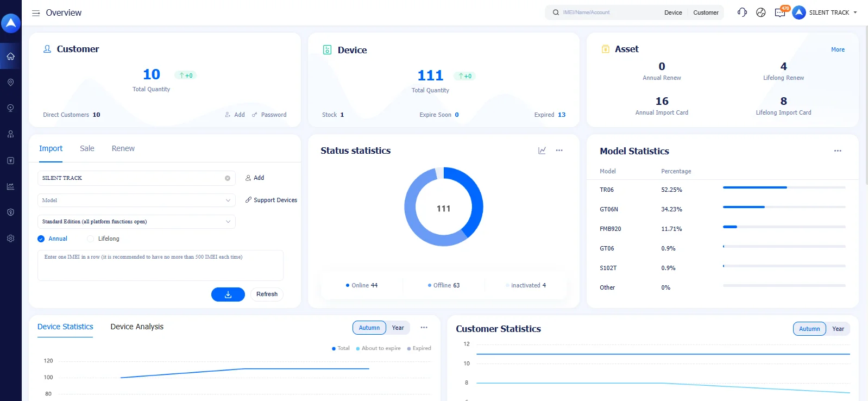The height and width of the screenshot is (401, 868).
Task: Select the Annual radio option
Action: (x=41, y=239)
